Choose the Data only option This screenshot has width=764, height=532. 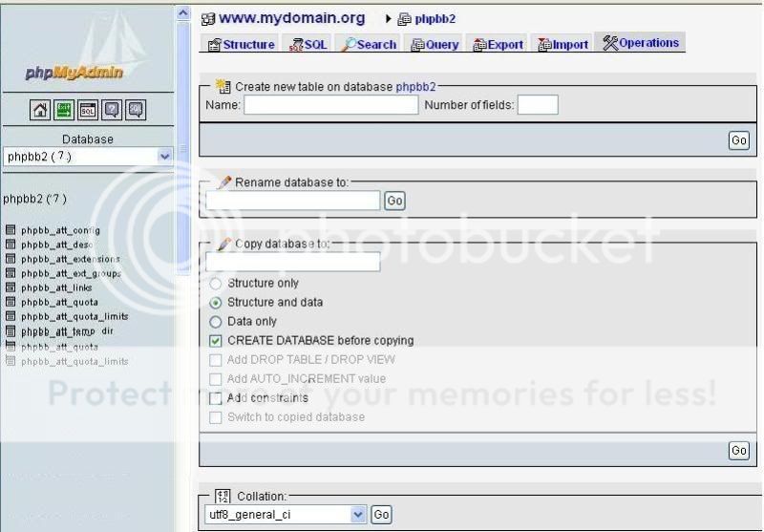tap(215, 322)
